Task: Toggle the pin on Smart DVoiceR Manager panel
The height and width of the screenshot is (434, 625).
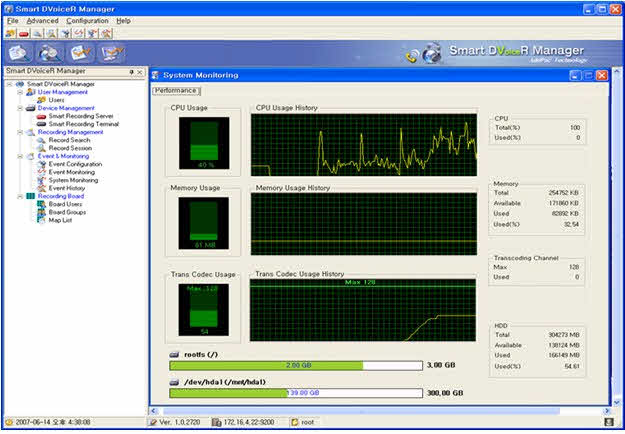Action: 131,72
